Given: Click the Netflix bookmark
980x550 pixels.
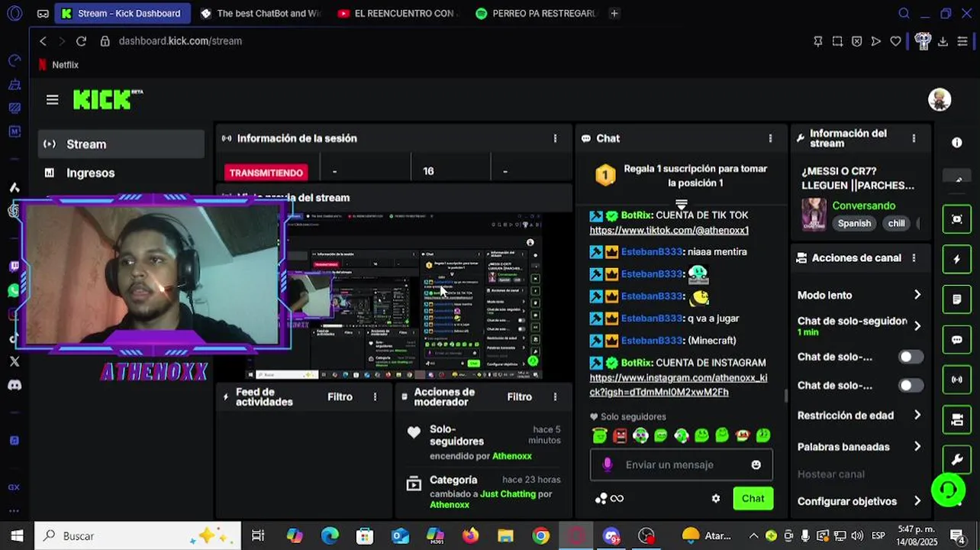Looking at the screenshot, I should point(59,65).
